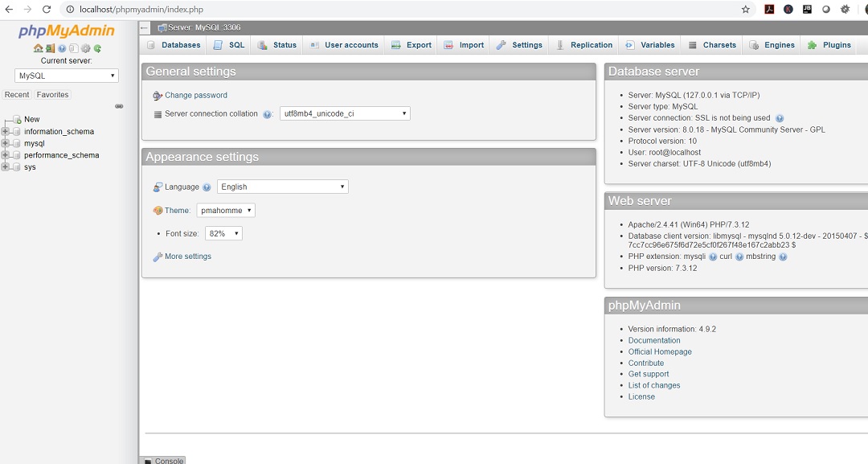Viewport: 868px width, 464px height.
Task: Click help icon after mbstring extension
Action: click(x=783, y=257)
